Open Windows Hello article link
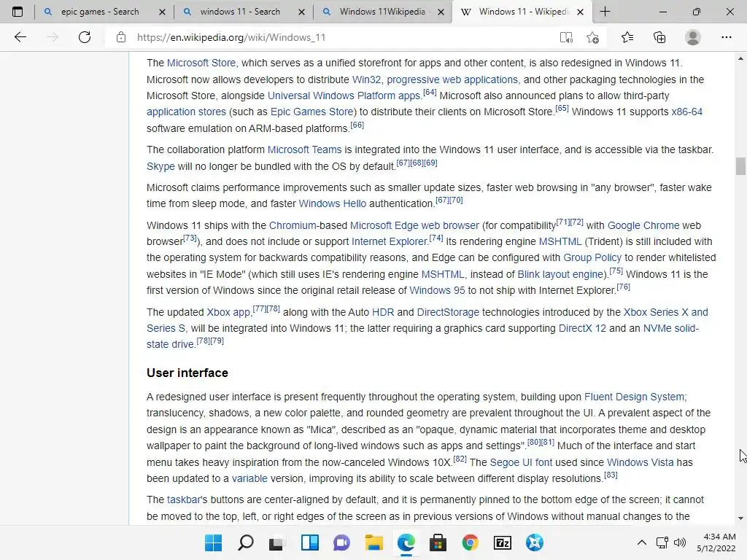747x560 pixels. click(x=333, y=203)
